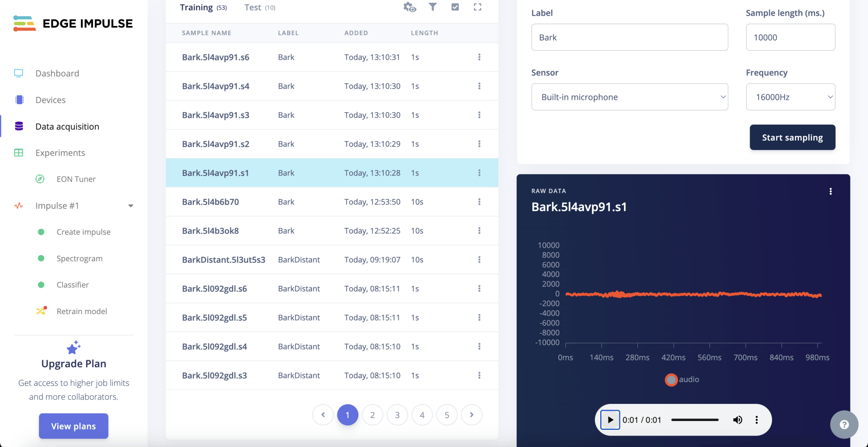Image resolution: width=868 pixels, height=447 pixels.
Task: Play the audio sample
Action: pyautogui.click(x=610, y=420)
